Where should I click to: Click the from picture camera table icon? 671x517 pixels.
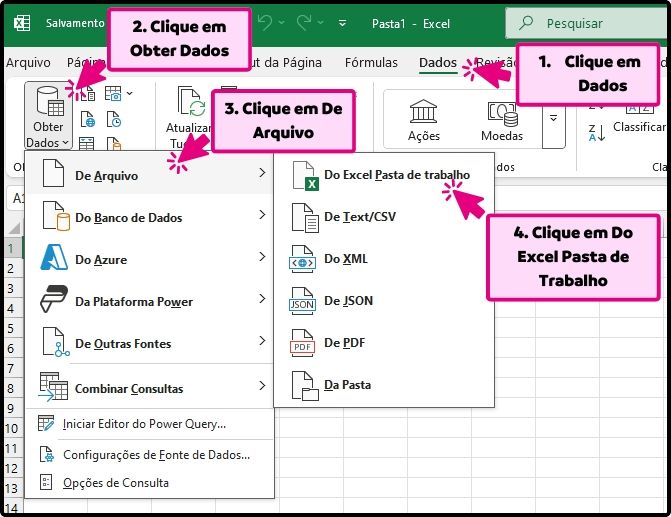(x=113, y=93)
